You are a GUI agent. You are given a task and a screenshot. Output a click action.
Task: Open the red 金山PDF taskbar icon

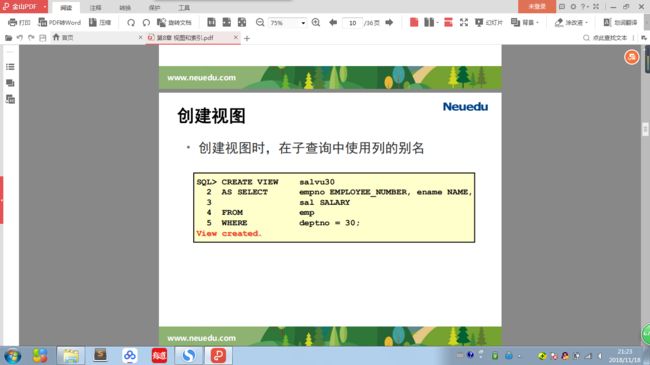click(218, 355)
